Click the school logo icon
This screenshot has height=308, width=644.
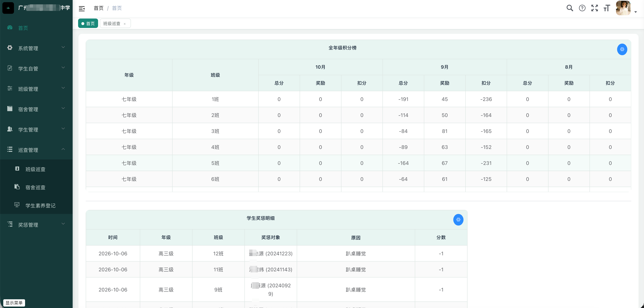[x=8, y=8]
